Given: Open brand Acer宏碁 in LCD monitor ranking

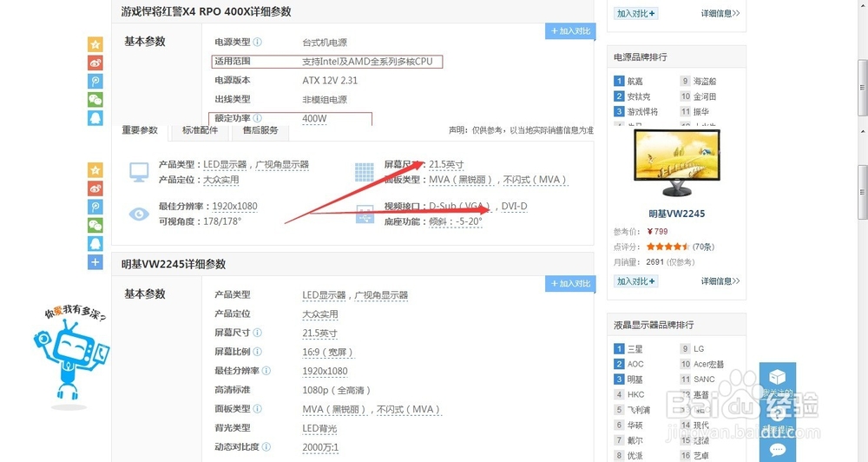Looking at the screenshot, I should (x=708, y=364).
